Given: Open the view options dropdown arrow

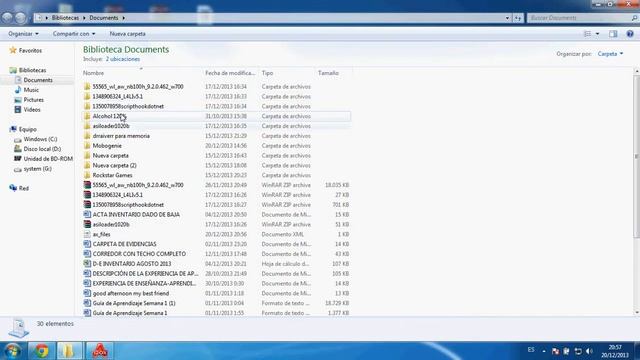Looking at the screenshot, I should (598, 34).
